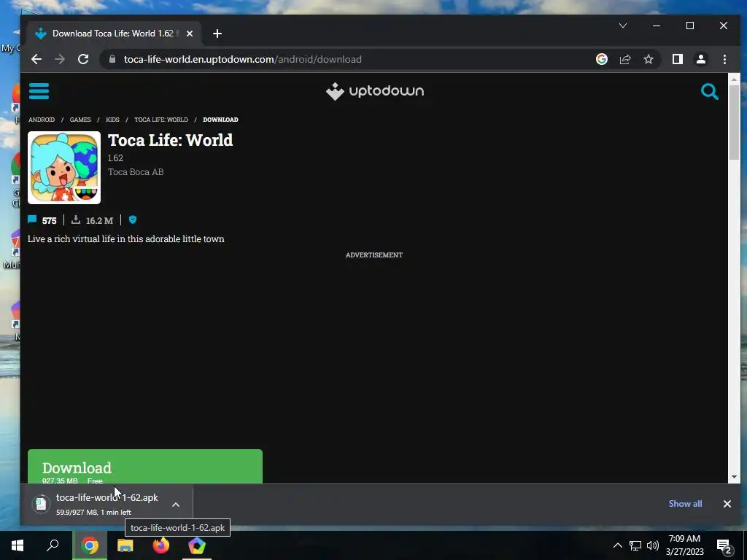The height and width of the screenshot is (560, 747).
Task: Click the Uptodown search magnifier icon
Action: coord(709,91)
